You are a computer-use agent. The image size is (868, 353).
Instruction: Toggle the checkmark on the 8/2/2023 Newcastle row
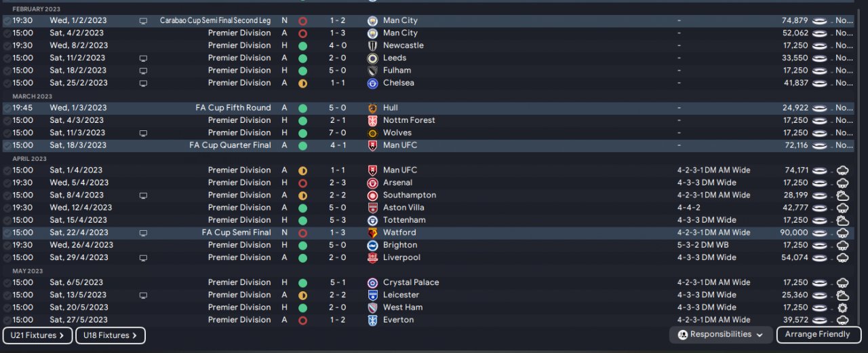pos(7,46)
